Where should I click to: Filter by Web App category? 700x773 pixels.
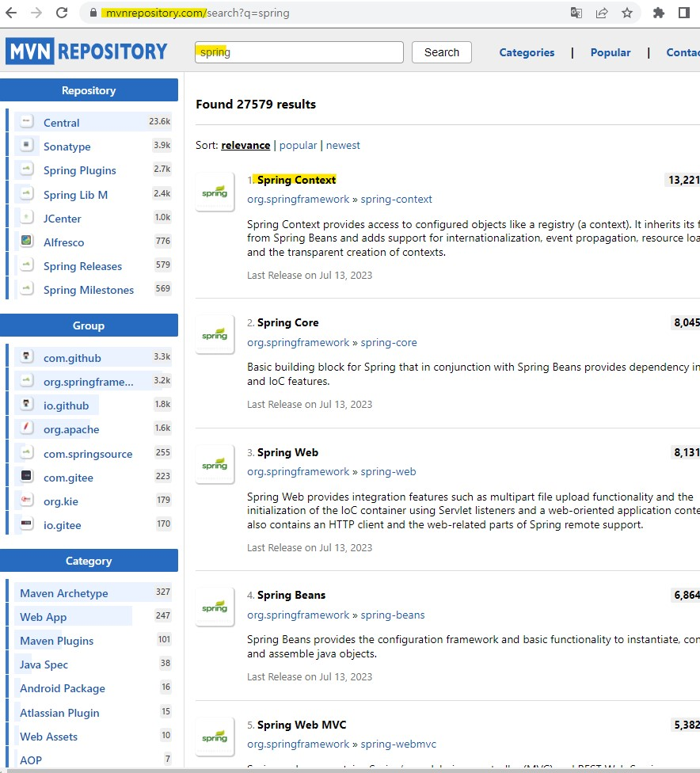click(x=44, y=617)
